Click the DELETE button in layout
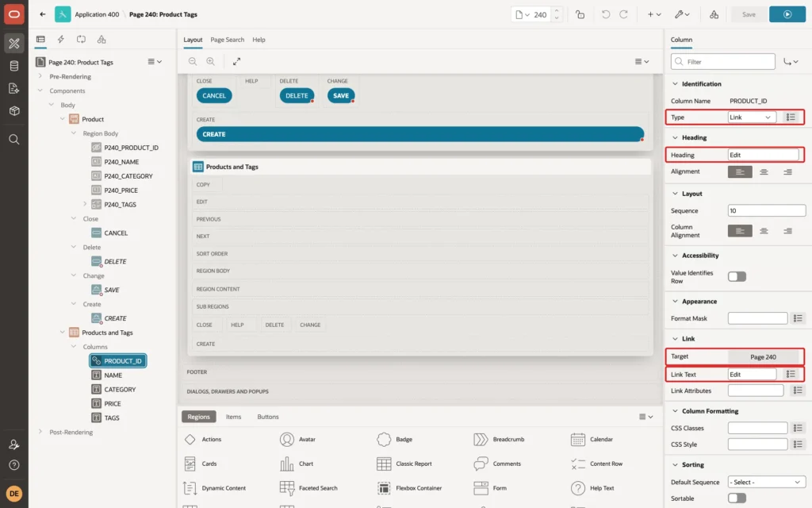Viewport: 812px width, 508px height. 297,95
